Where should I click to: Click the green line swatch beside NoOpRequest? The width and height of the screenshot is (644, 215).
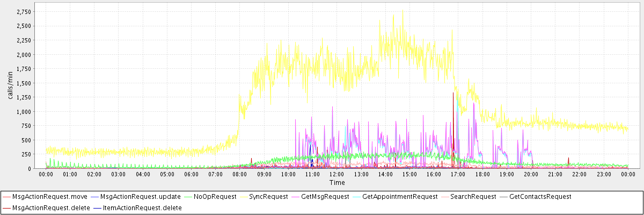click(189, 197)
